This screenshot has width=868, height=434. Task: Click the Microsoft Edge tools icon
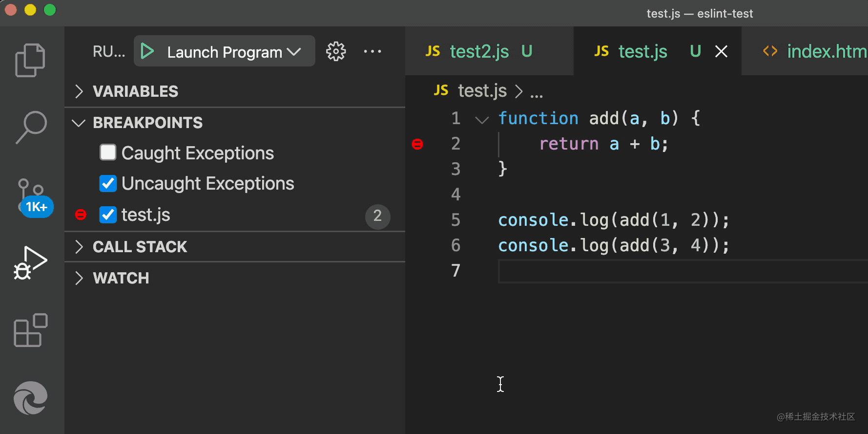(30, 398)
